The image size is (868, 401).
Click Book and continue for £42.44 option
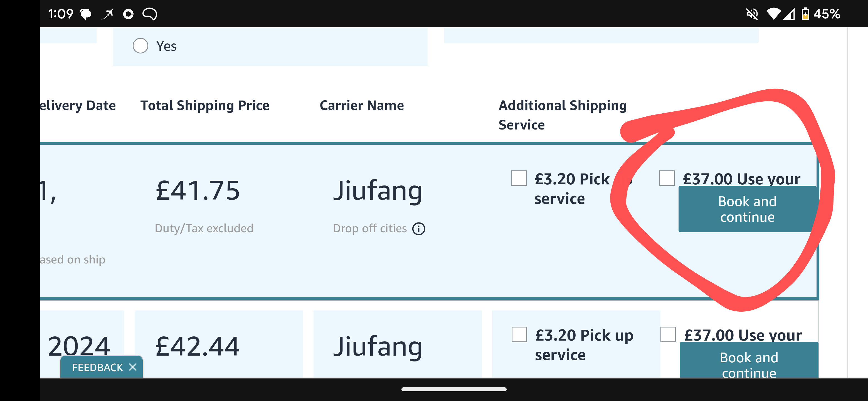coord(749,360)
